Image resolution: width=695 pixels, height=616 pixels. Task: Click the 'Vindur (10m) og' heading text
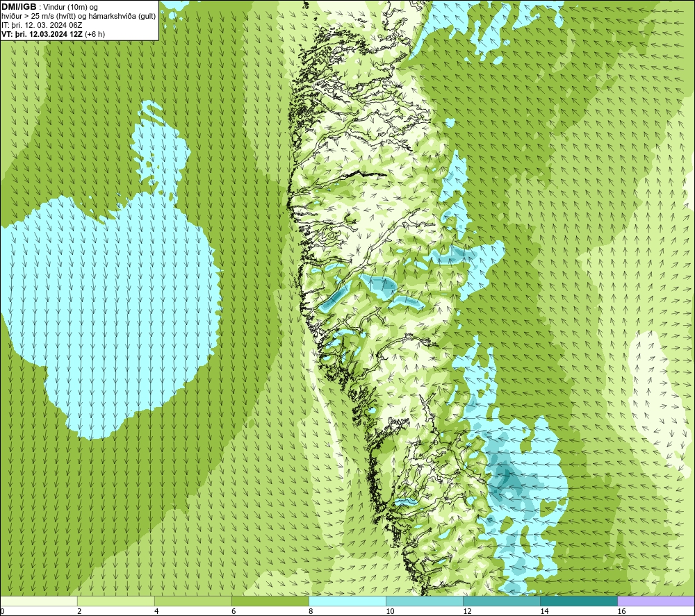coord(71,8)
